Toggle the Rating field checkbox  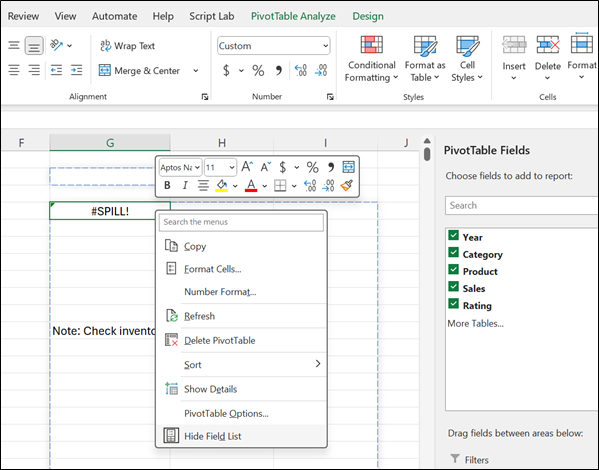[453, 303]
